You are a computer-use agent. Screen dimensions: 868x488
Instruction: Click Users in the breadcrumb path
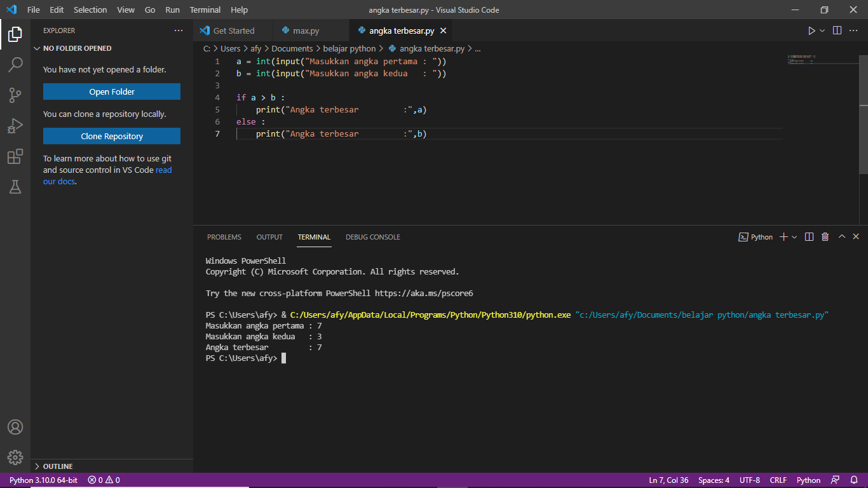[231, 48]
